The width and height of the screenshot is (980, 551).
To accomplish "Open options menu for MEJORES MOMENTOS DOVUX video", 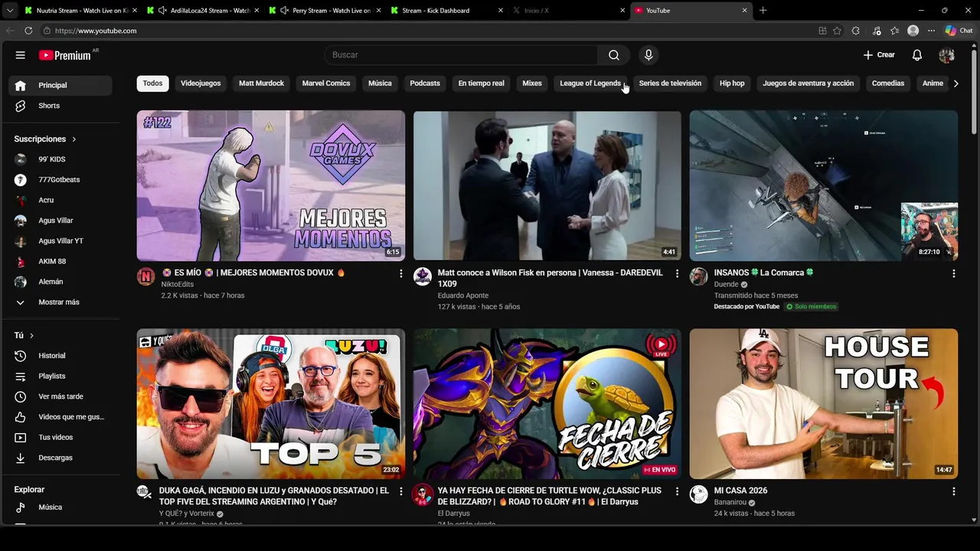I will tap(400, 273).
